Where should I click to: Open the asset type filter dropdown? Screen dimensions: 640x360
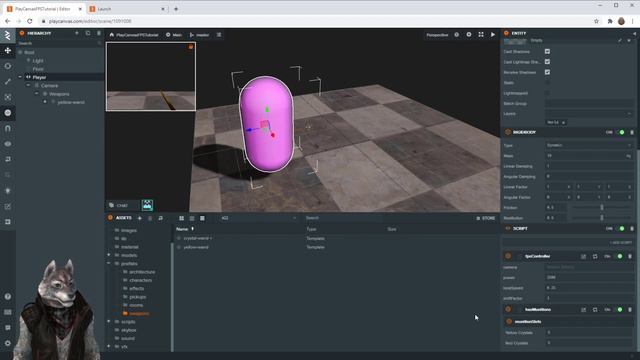(x=258, y=218)
